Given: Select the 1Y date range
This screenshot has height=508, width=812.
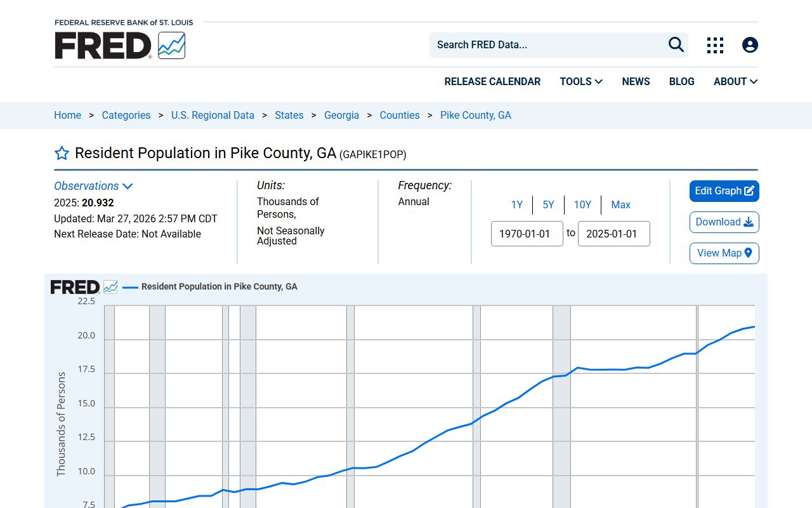Looking at the screenshot, I should [x=517, y=204].
